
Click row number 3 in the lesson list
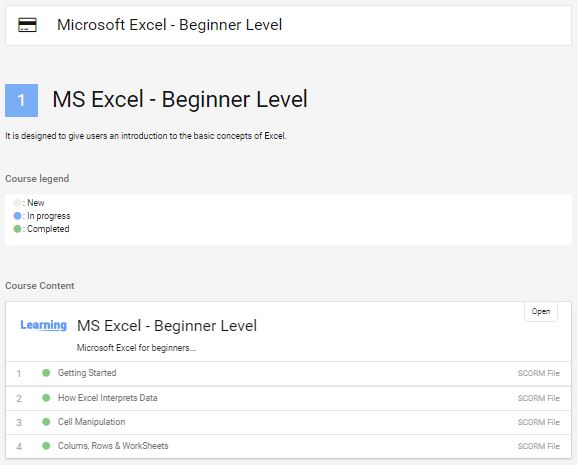[x=19, y=423]
